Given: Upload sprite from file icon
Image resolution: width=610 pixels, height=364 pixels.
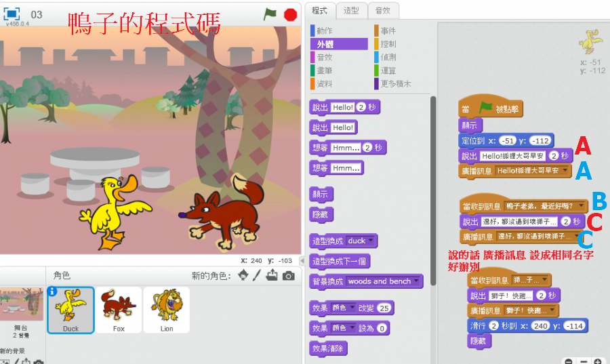Looking at the screenshot, I should pyautogui.click(x=272, y=275).
